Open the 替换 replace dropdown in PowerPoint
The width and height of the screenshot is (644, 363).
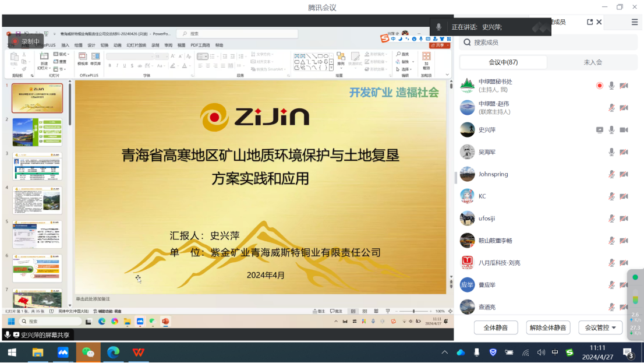(405, 62)
